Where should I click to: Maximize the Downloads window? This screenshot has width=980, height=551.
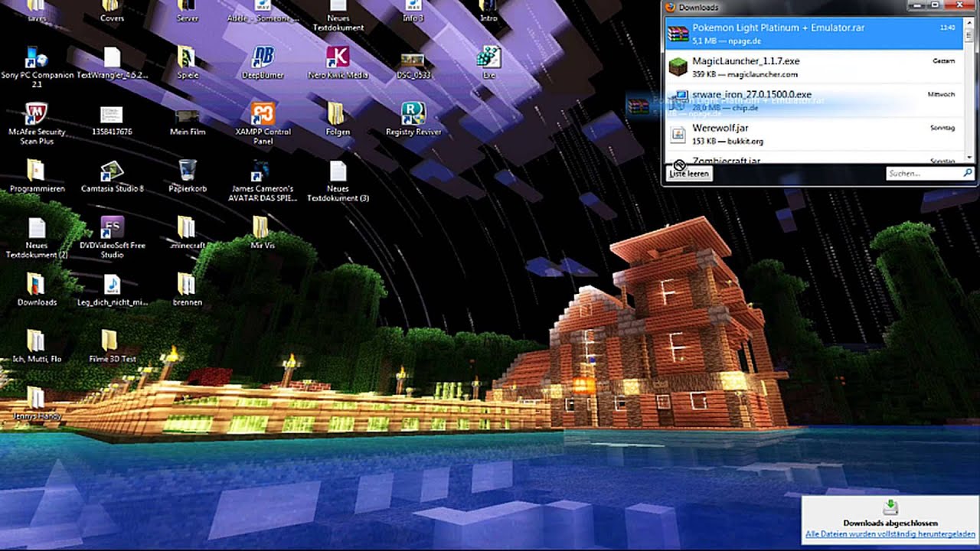point(936,5)
